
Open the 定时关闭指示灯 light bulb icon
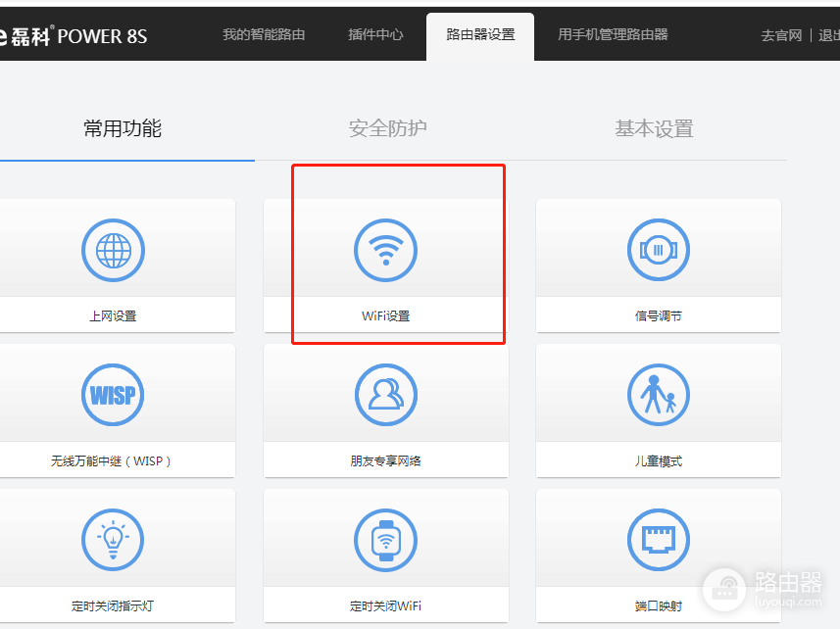(113, 540)
